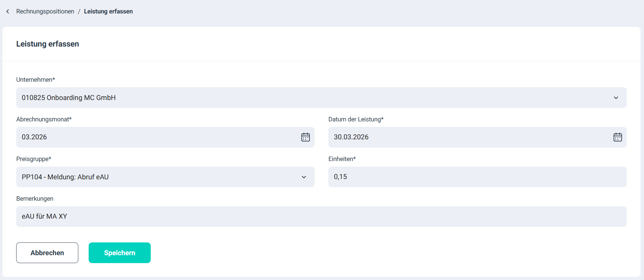Focus the Abrechnungsmonat field showing 03.2026
This screenshot has height=280, width=644.
point(155,137)
